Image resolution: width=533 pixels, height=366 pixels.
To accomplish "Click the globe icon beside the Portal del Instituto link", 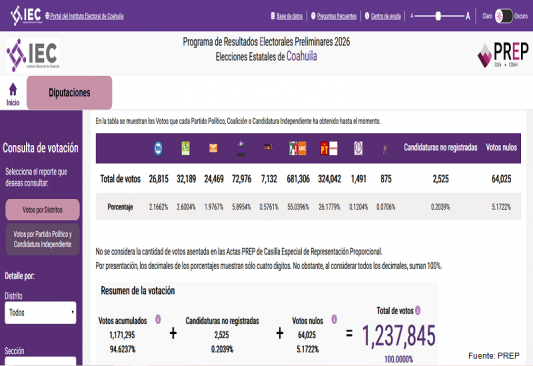I will pyautogui.click(x=47, y=16).
